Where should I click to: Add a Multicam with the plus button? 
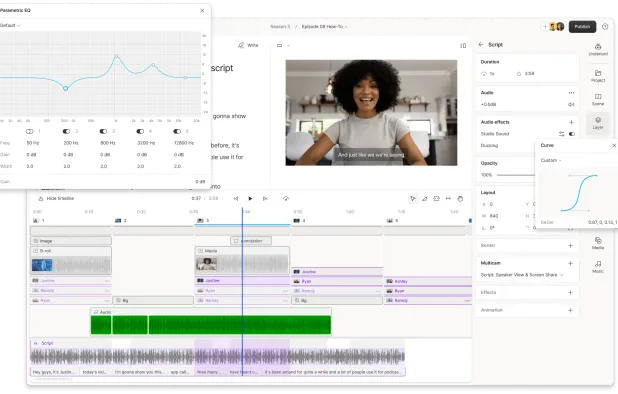pos(570,263)
